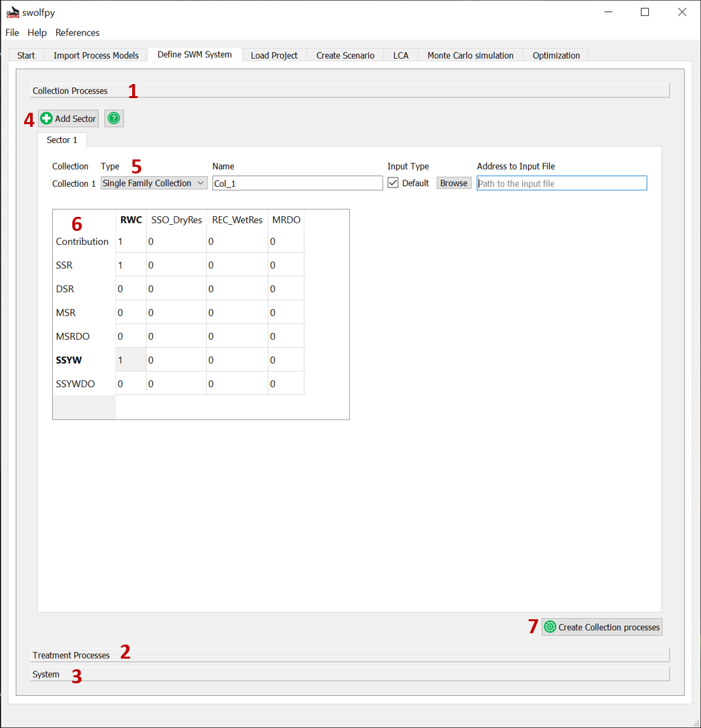This screenshot has width=701, height=728.
Task: Open the Create Scenario tab
Action: click(345, 55)
